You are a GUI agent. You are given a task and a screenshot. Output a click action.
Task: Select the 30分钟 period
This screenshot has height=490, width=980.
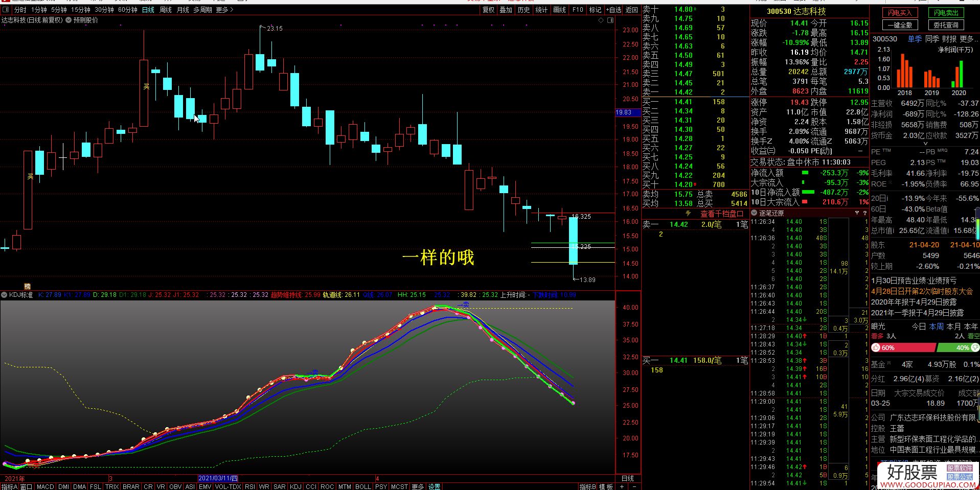point(104,10)
